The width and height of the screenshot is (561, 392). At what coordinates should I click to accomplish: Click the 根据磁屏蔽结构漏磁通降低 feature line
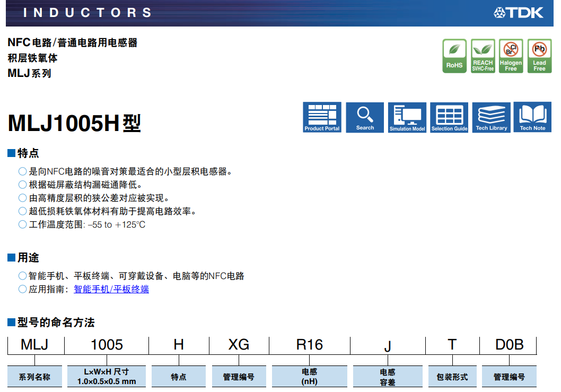[85, 185]
